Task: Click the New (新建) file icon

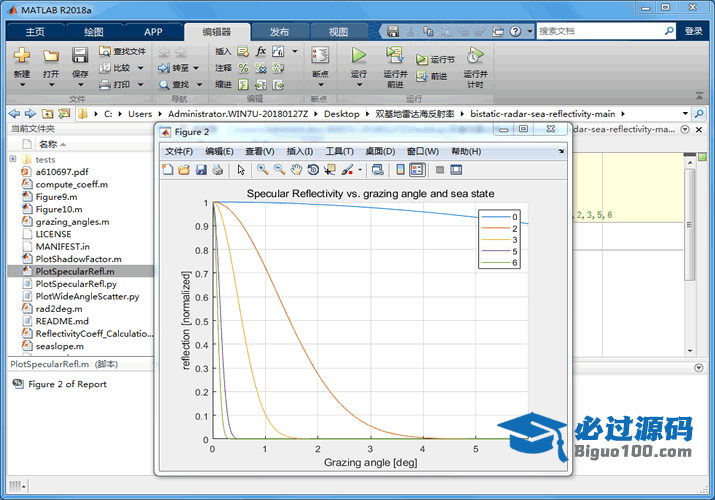Action: point(21,56)
